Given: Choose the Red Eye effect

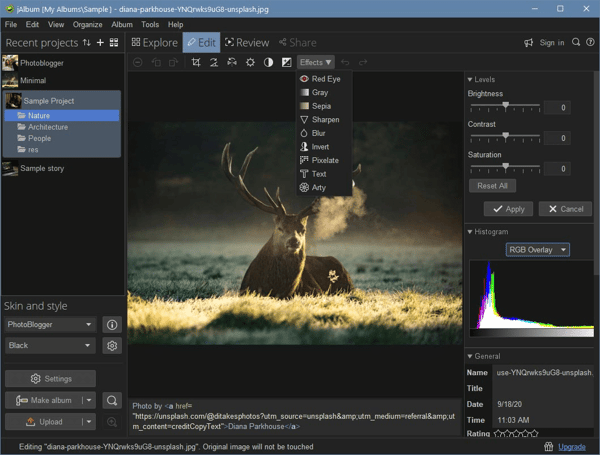Looking at the screenshot, I should (x=324, y=79).
